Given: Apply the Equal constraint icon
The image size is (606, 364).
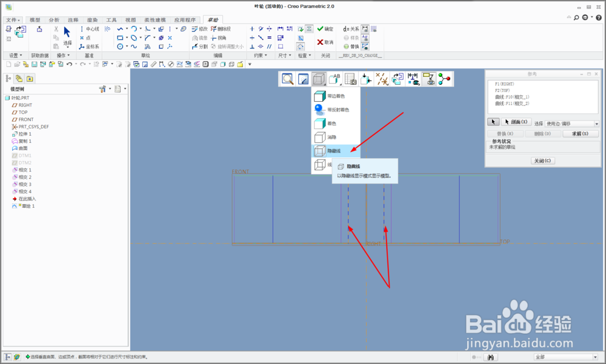Looking at the screenshot, I should tap(270, 38).
